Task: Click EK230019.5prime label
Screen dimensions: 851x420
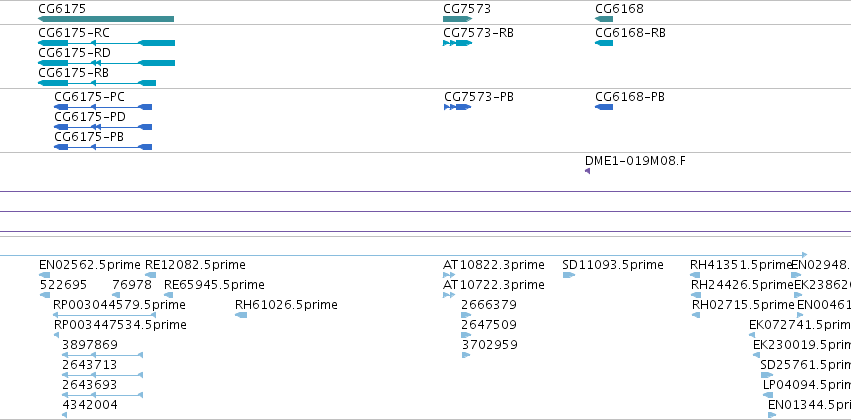Action: [802, 345]
